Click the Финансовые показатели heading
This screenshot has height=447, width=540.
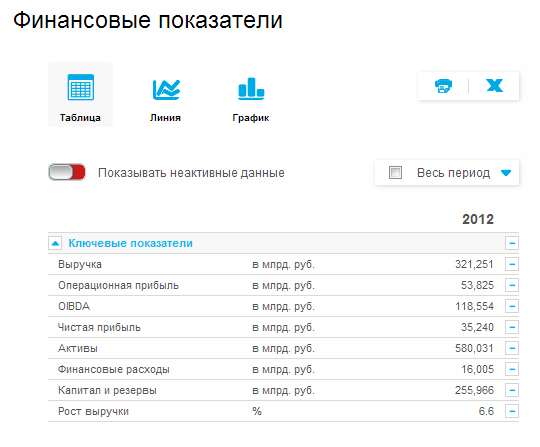point(148,20)
